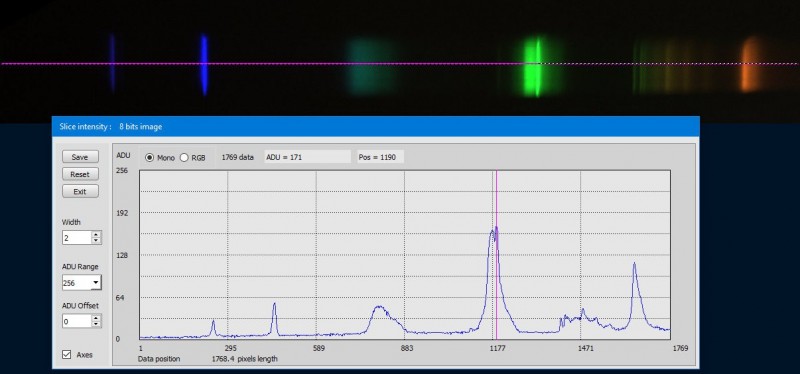Click the Slice intensity title bar

click(x=376, y=127)
